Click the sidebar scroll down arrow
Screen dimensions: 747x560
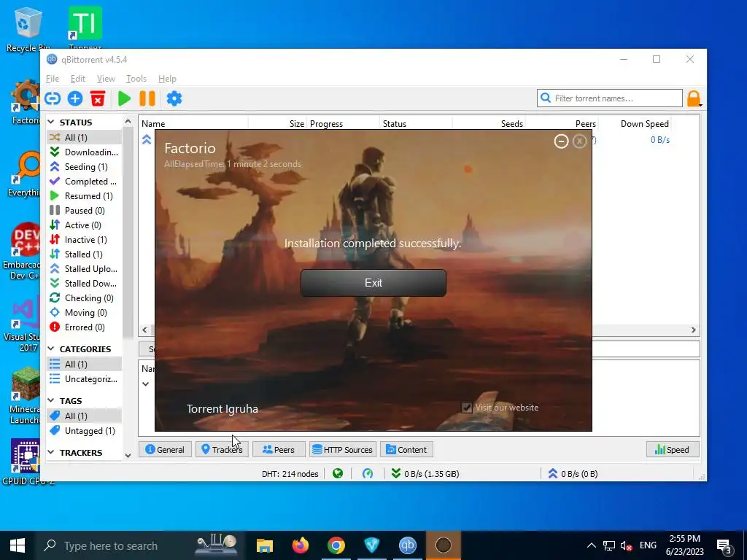(x=128, y=456)
